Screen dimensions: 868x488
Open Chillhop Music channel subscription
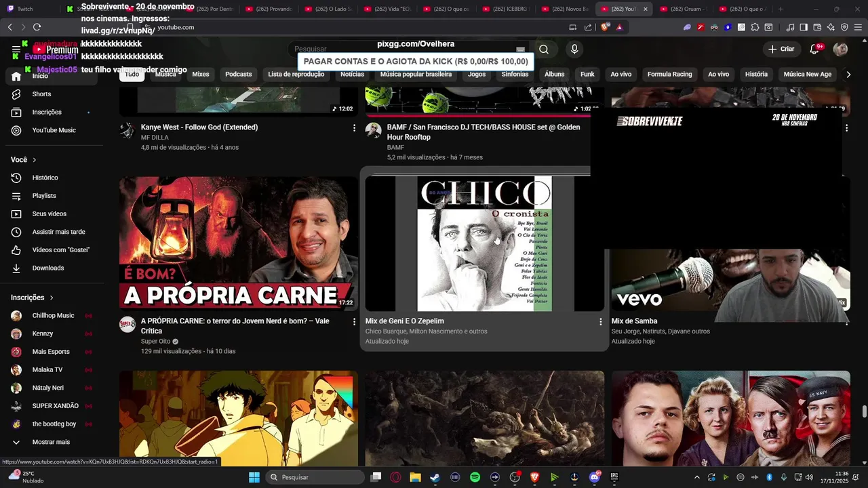tap(53, 316)
